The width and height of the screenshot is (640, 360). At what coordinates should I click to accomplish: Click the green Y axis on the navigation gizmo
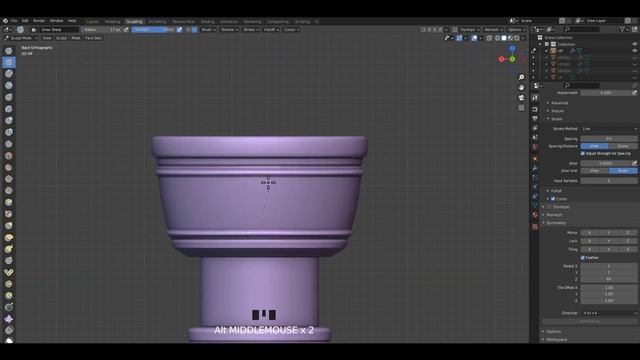tap(512, 59)
